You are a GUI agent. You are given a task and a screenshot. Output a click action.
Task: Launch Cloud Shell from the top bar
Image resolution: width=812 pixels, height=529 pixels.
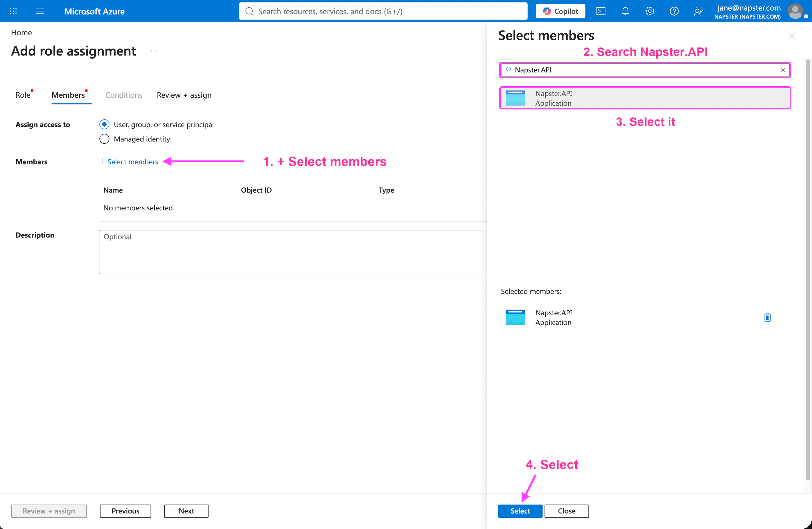point(601,11)
